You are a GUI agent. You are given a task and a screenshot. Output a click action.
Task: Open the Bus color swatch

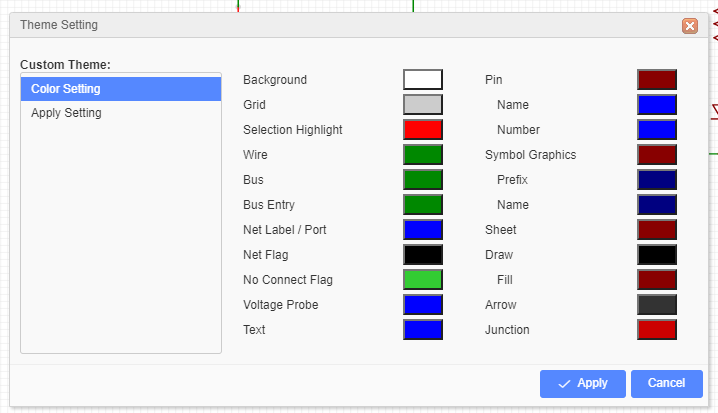(x=423, y=179)
